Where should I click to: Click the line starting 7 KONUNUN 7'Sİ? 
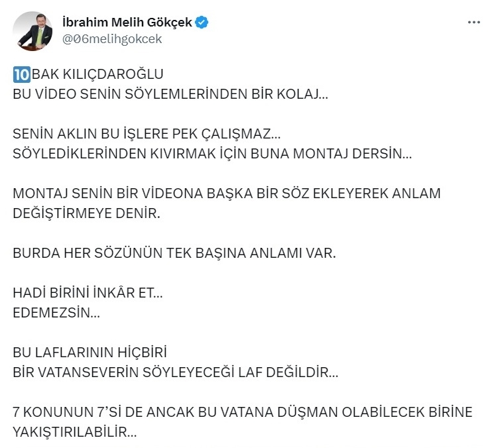coord(243,412)
